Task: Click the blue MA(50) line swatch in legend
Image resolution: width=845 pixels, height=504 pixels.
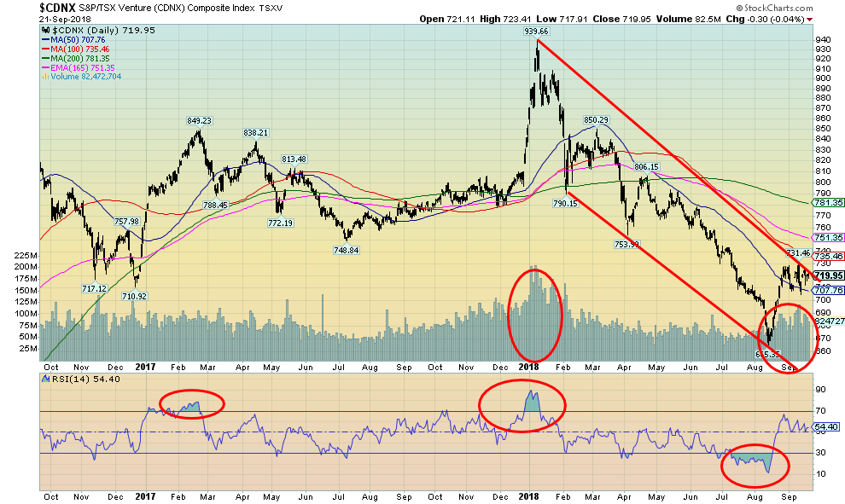Action: [46, 40]
